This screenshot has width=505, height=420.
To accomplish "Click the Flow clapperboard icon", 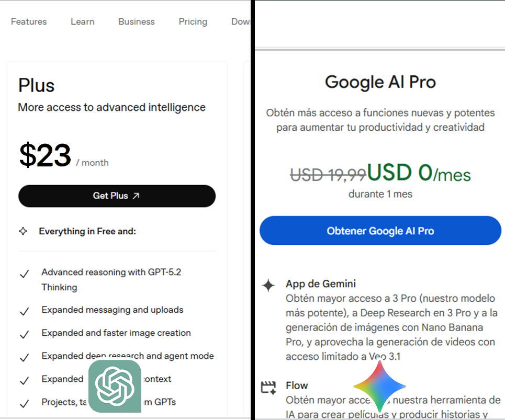I will (x=268, y=387).
